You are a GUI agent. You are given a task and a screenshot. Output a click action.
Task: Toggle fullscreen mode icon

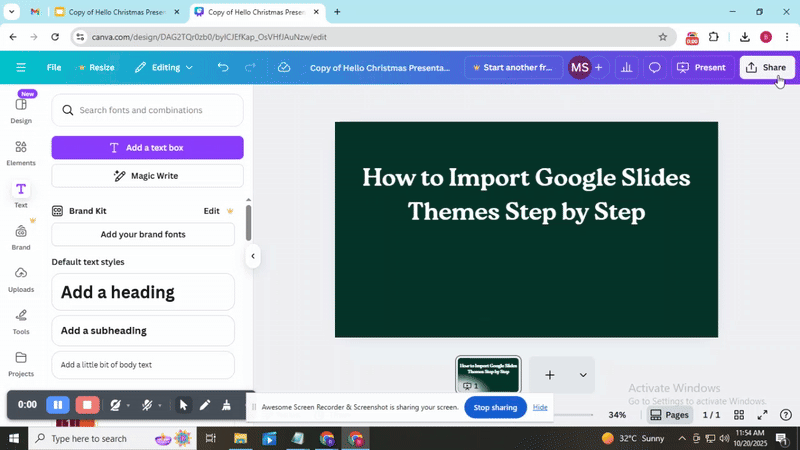point(762,415)
